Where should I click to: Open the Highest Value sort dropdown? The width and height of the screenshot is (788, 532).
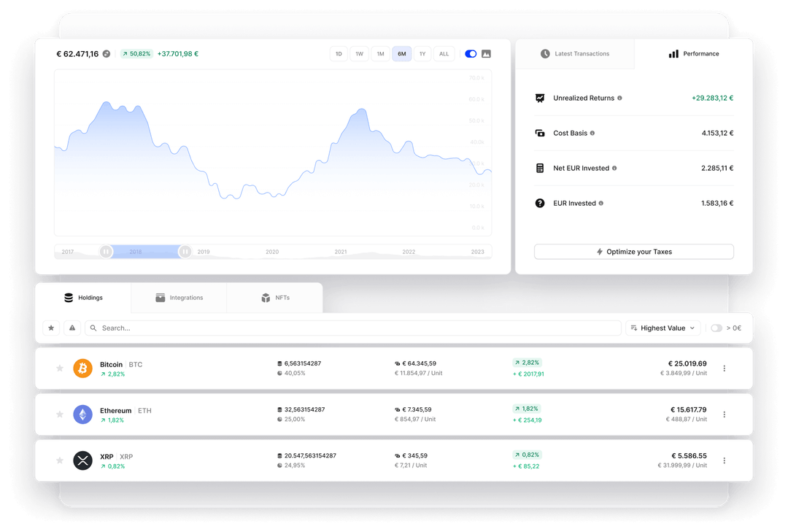(663, 328)
